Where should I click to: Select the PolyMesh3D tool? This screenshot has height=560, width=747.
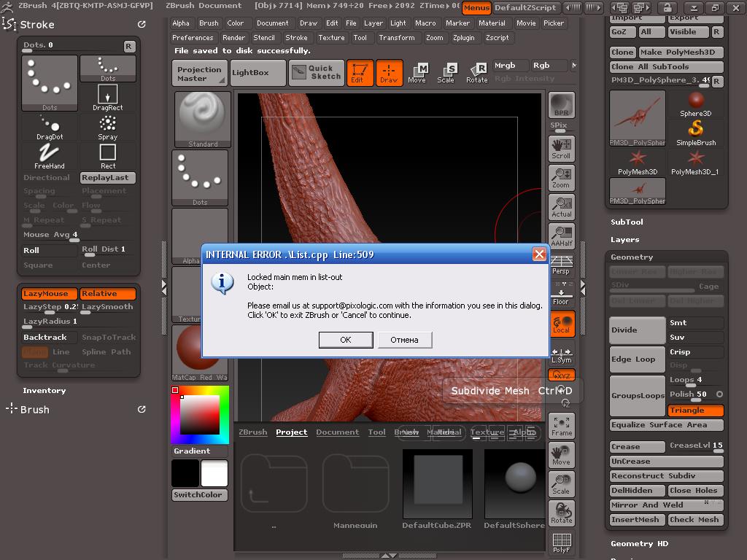coord(638,163)
